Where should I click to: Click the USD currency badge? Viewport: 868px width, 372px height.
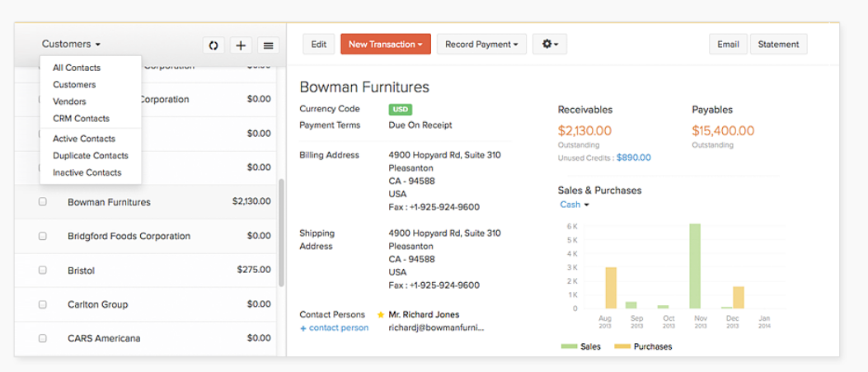(401, 109)
